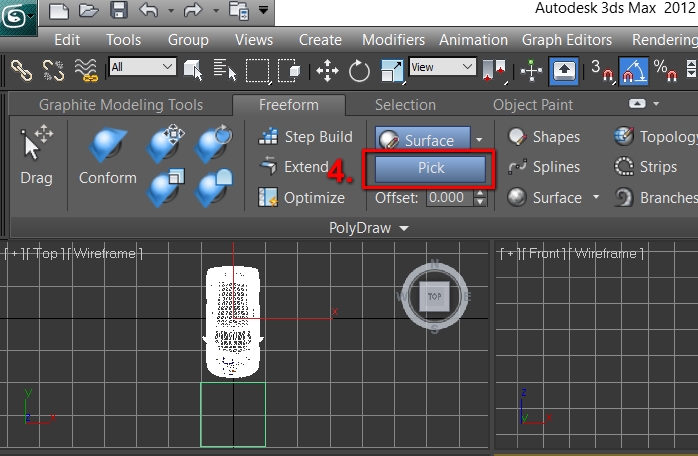
Task: Select the Shapes drawing tool
Action: pyautogui.click(x=544, y=137)
